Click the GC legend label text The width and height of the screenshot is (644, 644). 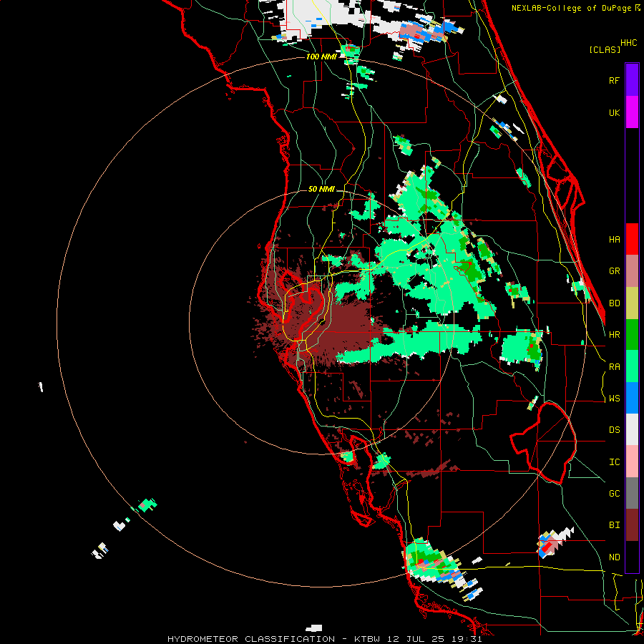pyautogui.click(x=614, y=494)
